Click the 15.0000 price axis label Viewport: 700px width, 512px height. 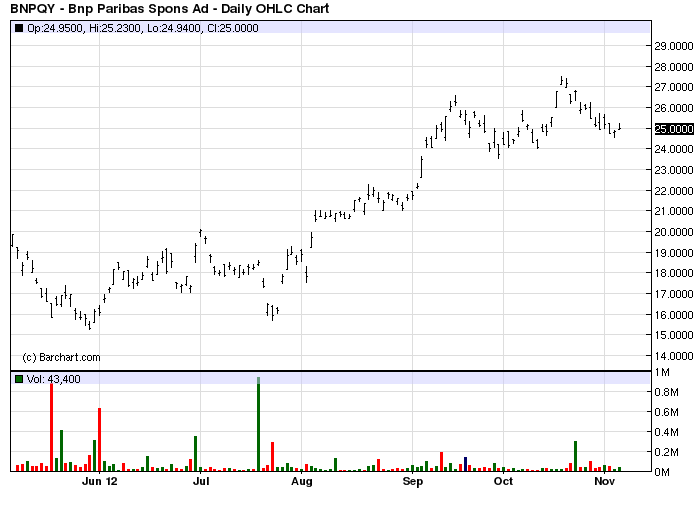(674, 335)
